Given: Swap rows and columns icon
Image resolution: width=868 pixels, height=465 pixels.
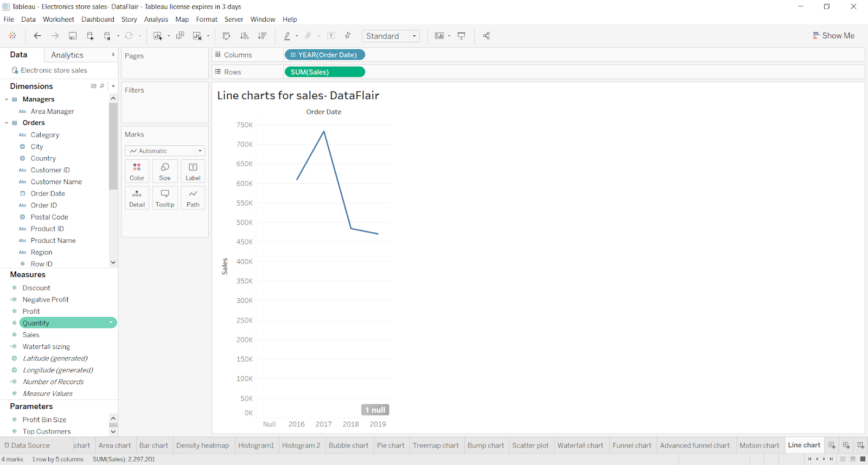Looking at the screenshot, I should (x=227, y=36).
